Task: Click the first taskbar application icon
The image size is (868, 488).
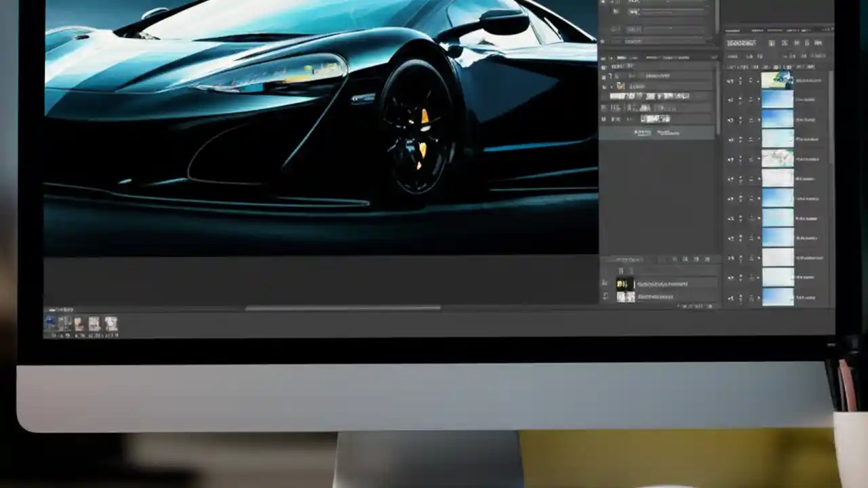Action: (x=50, y=324)
